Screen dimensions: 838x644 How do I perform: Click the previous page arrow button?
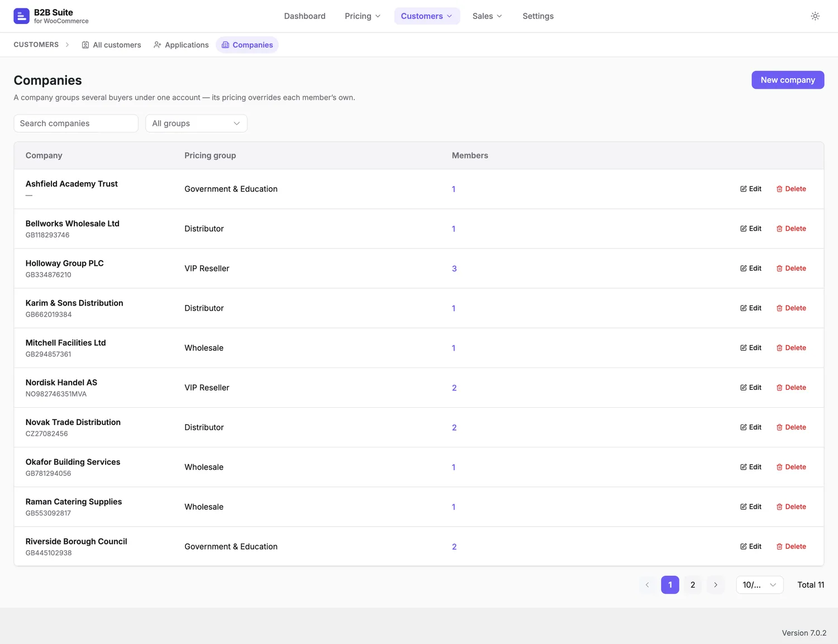pyautogui.click(x=647, y=585)
